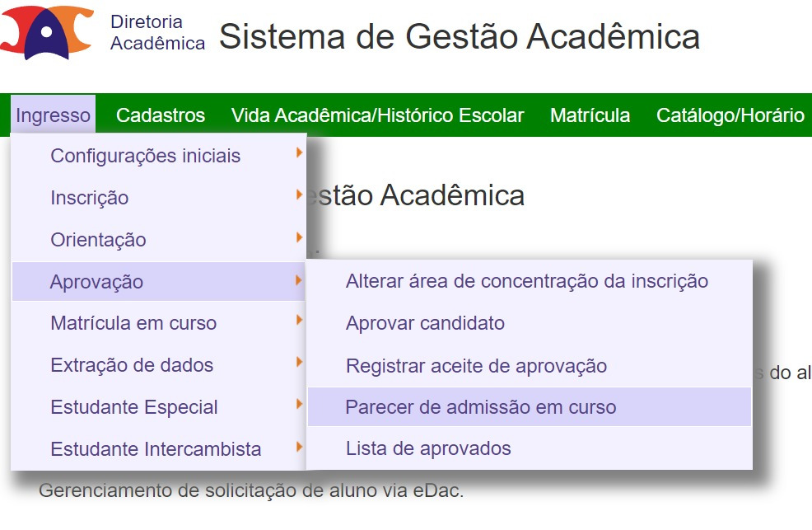Click Extração de dados arrow icon

tap(299, 362)
